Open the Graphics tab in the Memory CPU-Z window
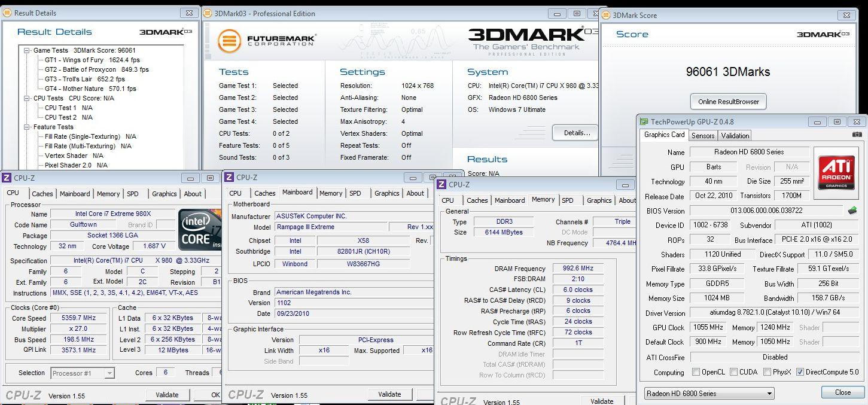Screen dimensions: 868x405 [x=599, y=200]
